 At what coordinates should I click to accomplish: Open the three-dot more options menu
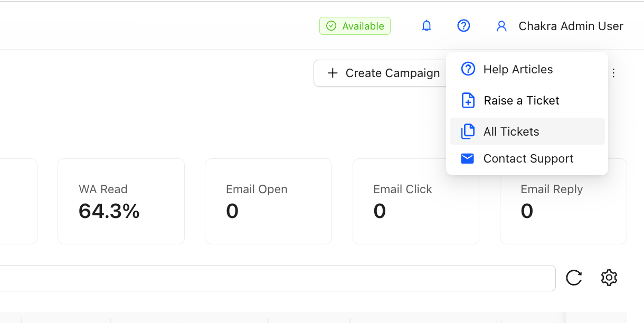pos(613,73)
